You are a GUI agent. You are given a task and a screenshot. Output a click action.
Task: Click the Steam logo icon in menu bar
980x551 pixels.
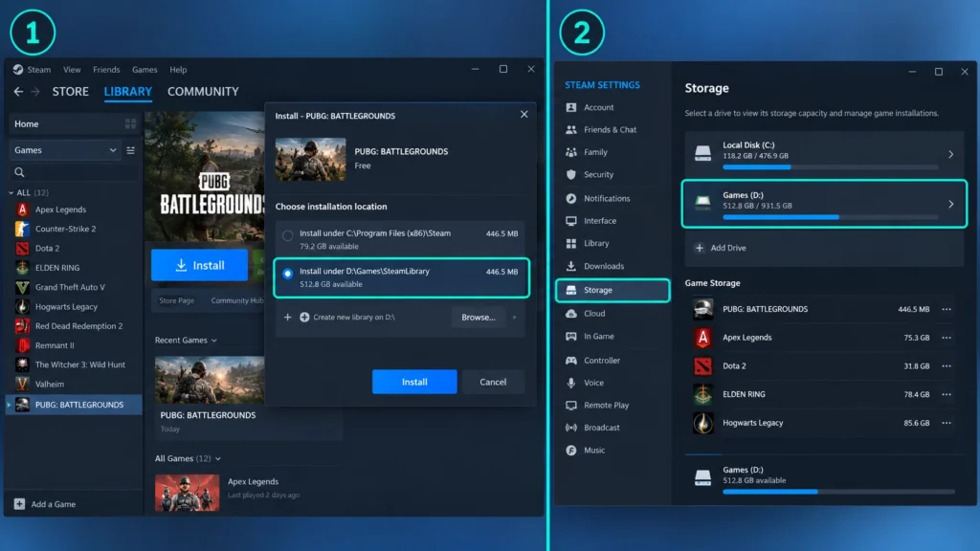pos(18,69)
